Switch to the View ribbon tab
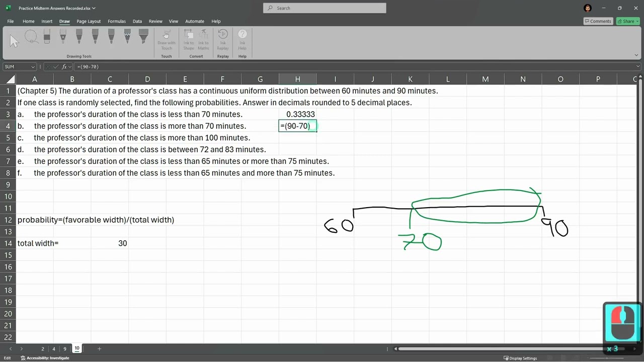This screenshot has height=362, width=644. 174,21
